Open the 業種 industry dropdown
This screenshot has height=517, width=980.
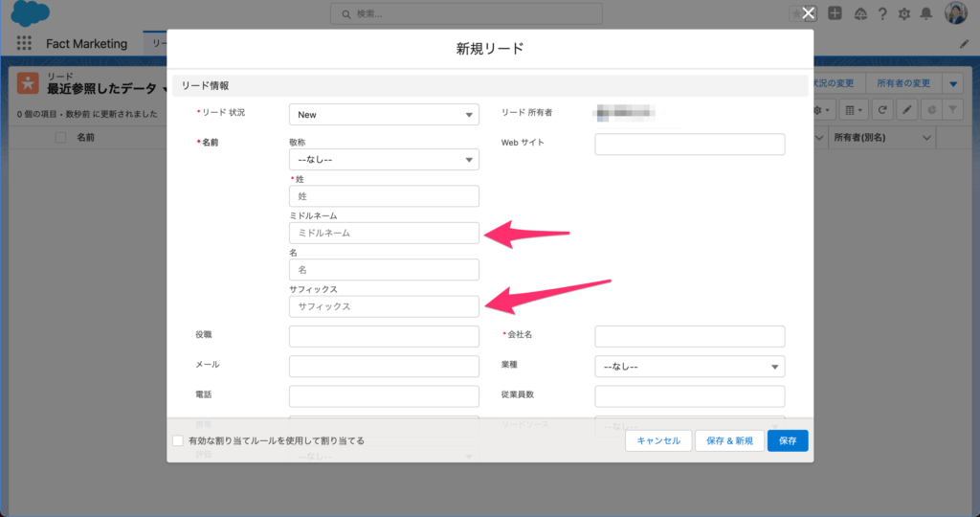tap(689, 367)
